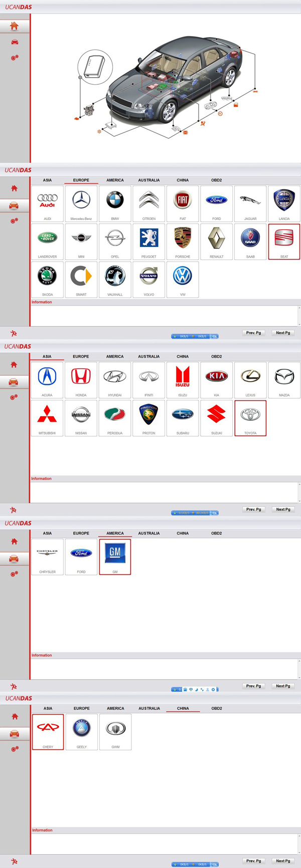Open the AUSTRALIA tab above the GM tile
The width and height of the screenshot is (301, 868).
coord(149,533)
